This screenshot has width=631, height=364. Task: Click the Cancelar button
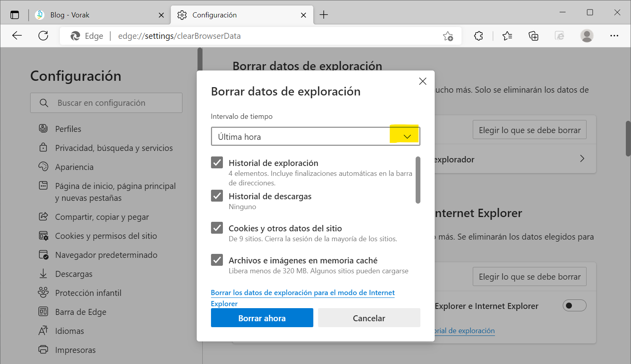pos(369,318)
